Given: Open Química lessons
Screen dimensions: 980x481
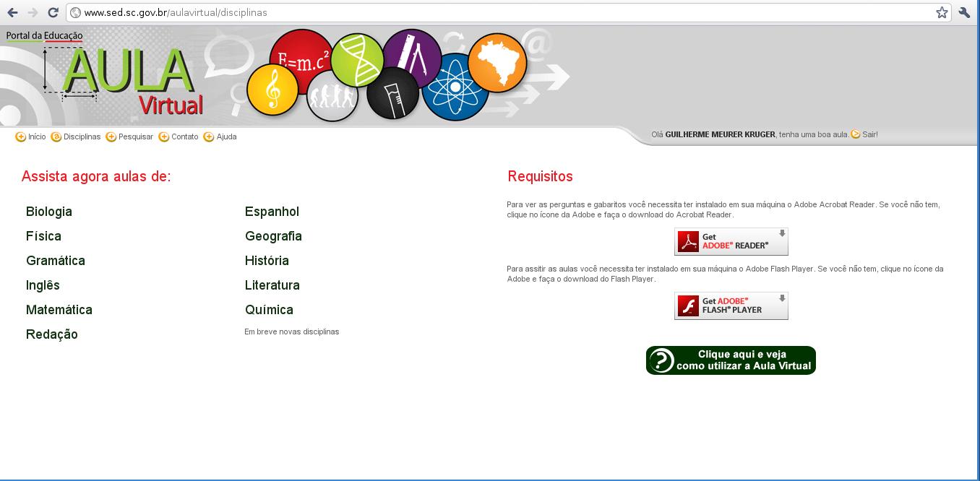Looking at the screenshot, I should 269,310.
